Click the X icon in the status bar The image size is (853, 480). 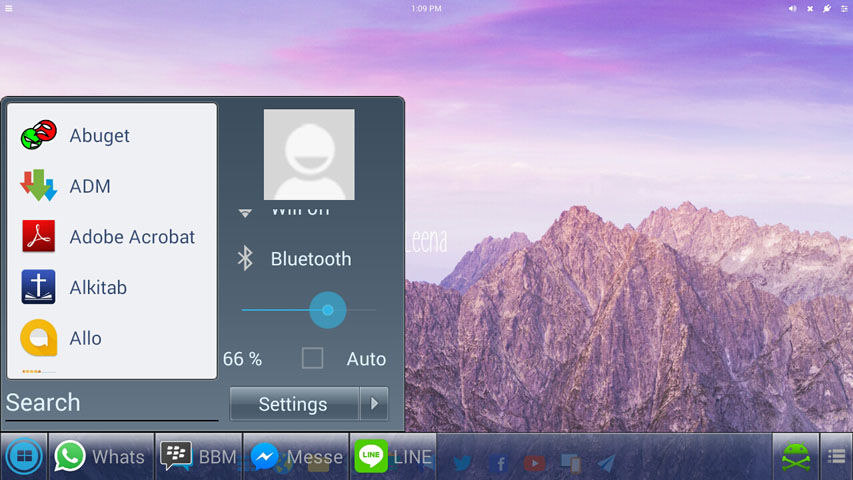tap(810, 9)
